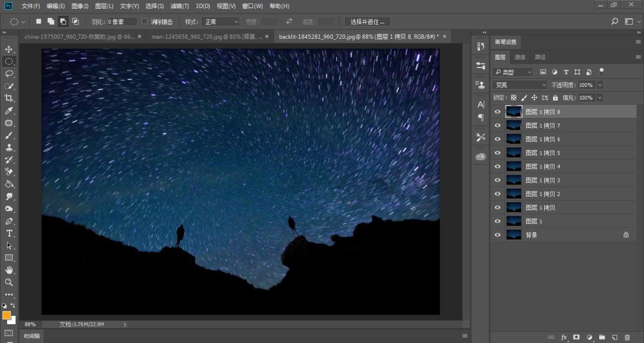Click the add to selection button
Image resolution: width=644 pixels, height=343 pixels.
[x=51, y=22]
